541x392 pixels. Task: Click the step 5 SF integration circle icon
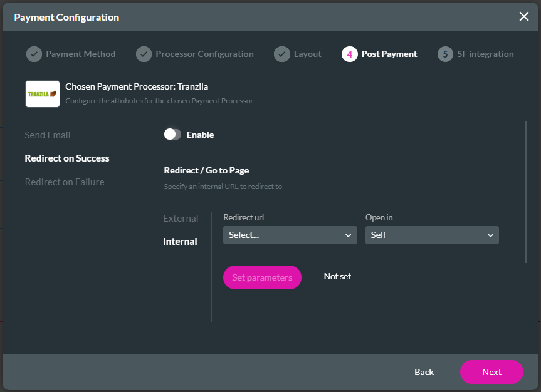(x=445, y=54)
